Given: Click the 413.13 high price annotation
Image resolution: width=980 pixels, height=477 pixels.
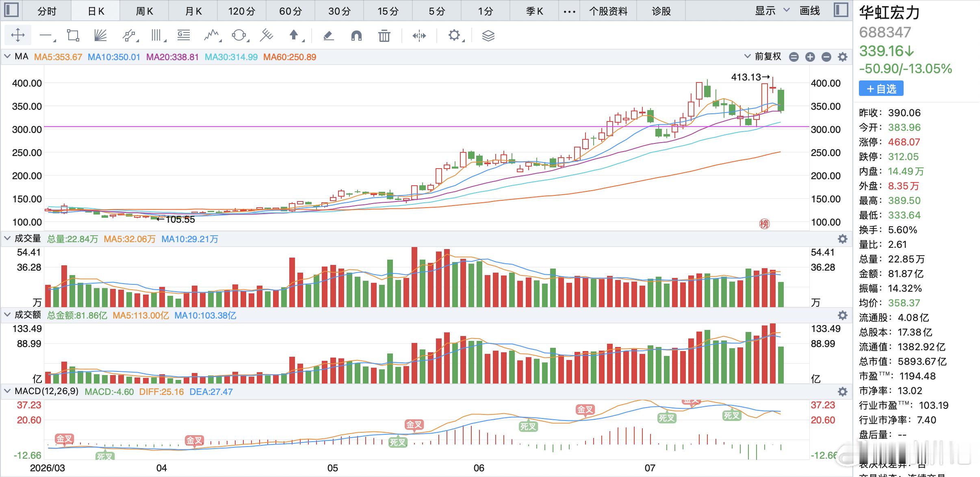Looking at the screenshot, I should click(x=750, y=77).
